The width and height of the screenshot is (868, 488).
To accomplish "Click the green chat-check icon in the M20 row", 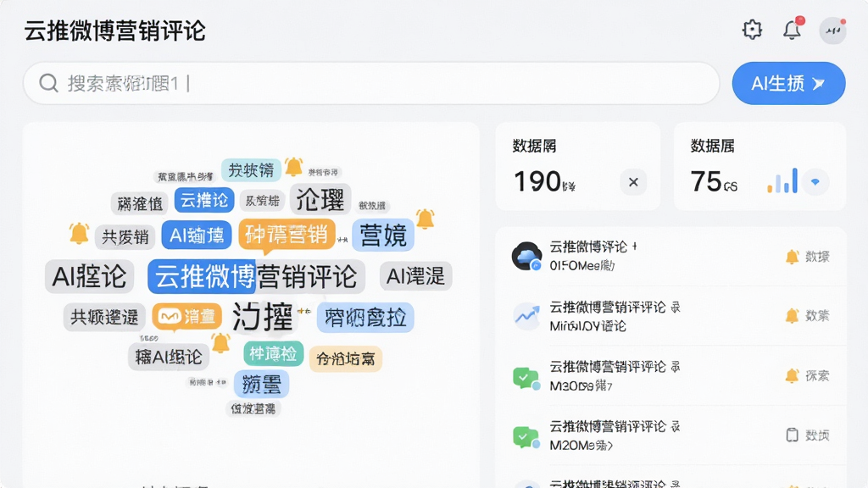I will click(526, 436).
